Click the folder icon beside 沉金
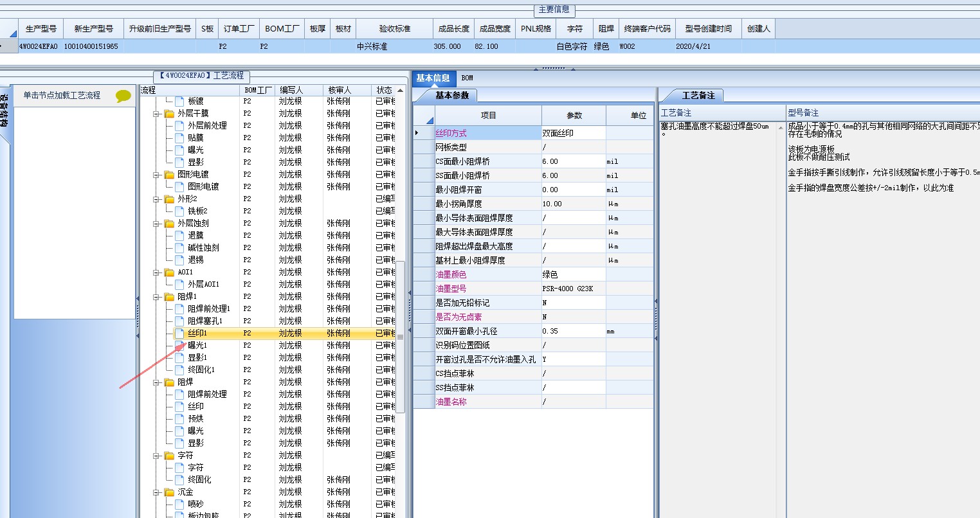980x518 pixels. pos(170,492)
